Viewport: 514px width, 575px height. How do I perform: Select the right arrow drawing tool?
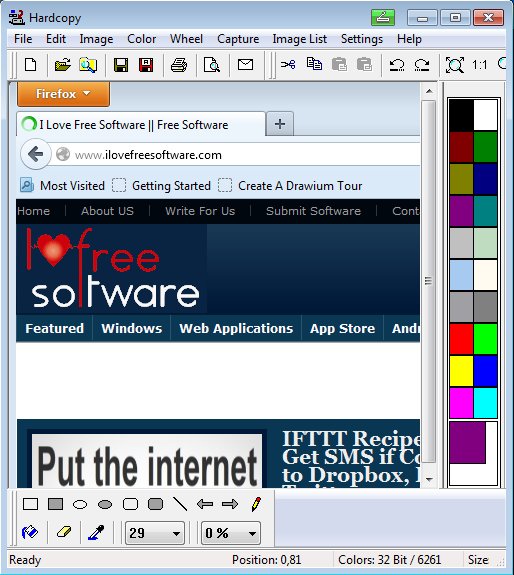[x=230, y=504]
